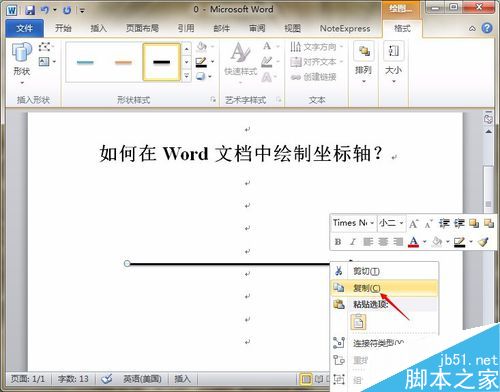Click Bring Forward icon in mini toolbar
The height and width of the screenshot is (392, 500).
[x=474, y=223]
